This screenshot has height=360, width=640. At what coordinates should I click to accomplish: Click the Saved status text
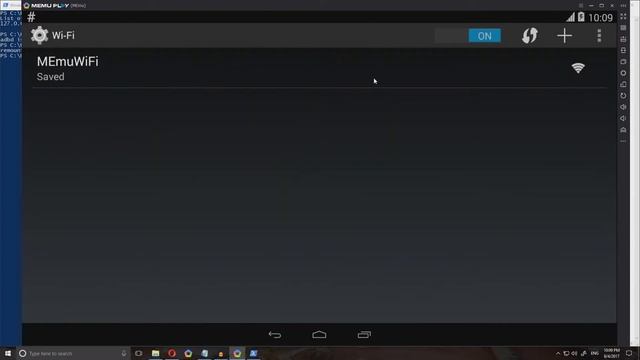point(51,77)
